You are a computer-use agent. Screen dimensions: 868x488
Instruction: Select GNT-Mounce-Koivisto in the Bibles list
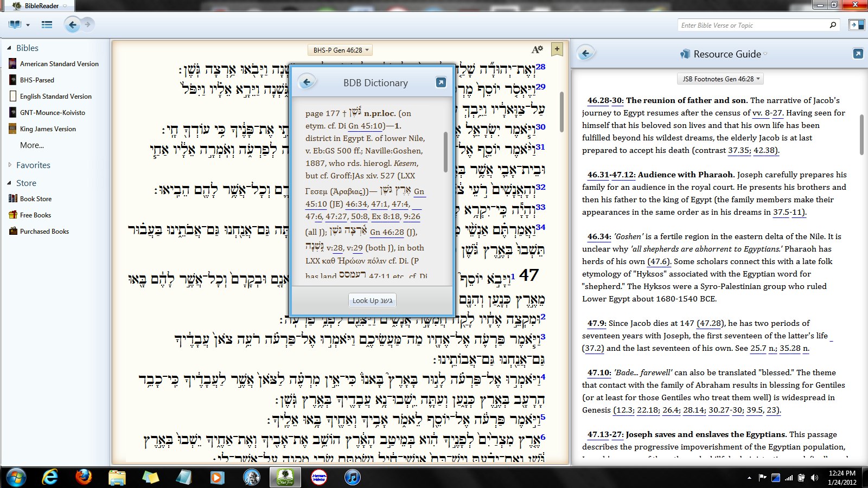click(53, 112)
